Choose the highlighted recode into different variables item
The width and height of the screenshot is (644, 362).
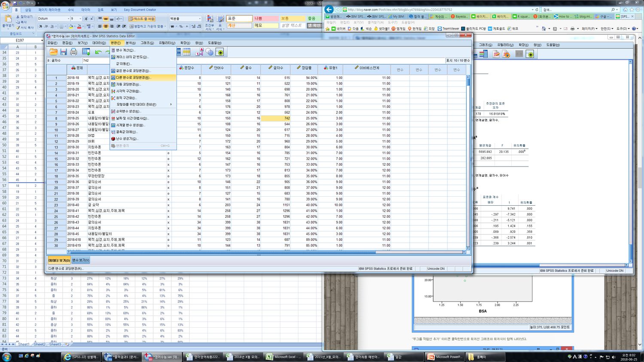click(143, 78)
